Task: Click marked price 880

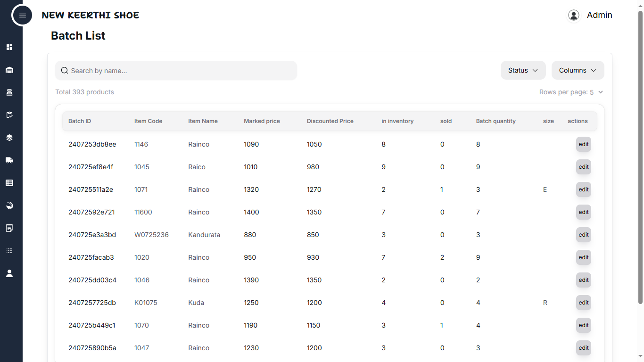Action: [x=250, y=235]
